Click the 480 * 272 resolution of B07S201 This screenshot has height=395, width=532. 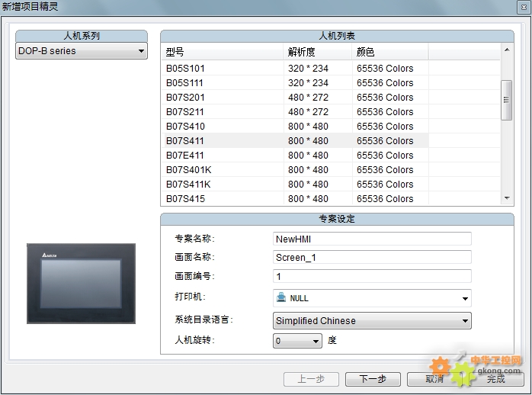click(x=308, y=98)
